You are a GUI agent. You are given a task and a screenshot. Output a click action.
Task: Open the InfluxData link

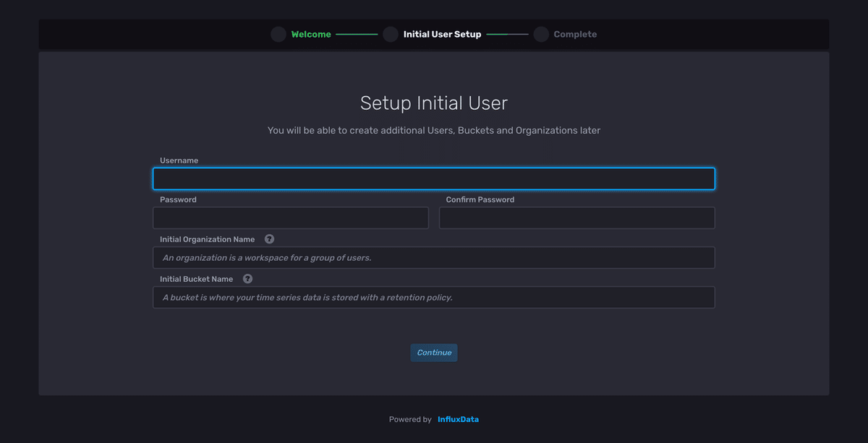[x=458, y=418]
